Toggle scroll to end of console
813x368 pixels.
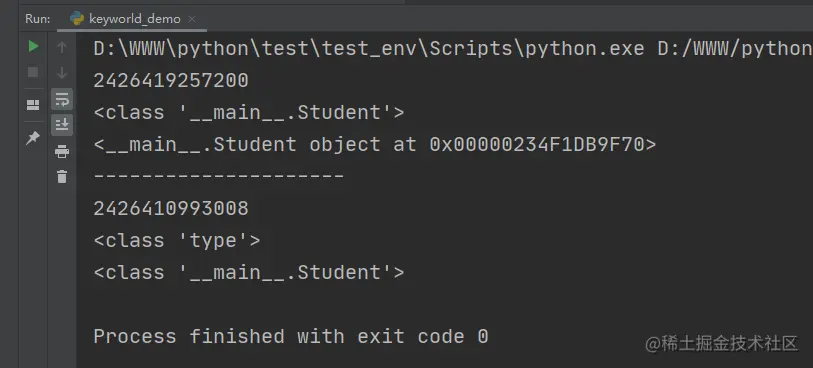(62, 125)
